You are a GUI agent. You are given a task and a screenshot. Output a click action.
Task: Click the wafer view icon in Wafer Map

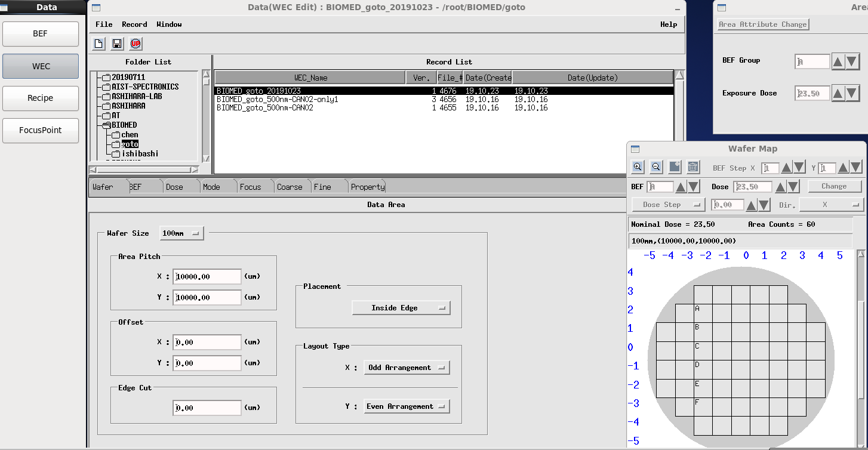[675, 167]
